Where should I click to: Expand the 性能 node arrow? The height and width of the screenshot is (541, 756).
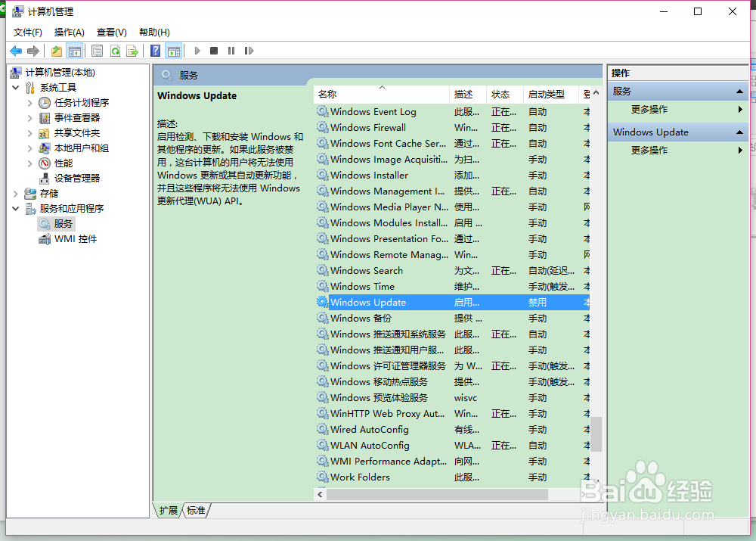click(x=30, y=163)
